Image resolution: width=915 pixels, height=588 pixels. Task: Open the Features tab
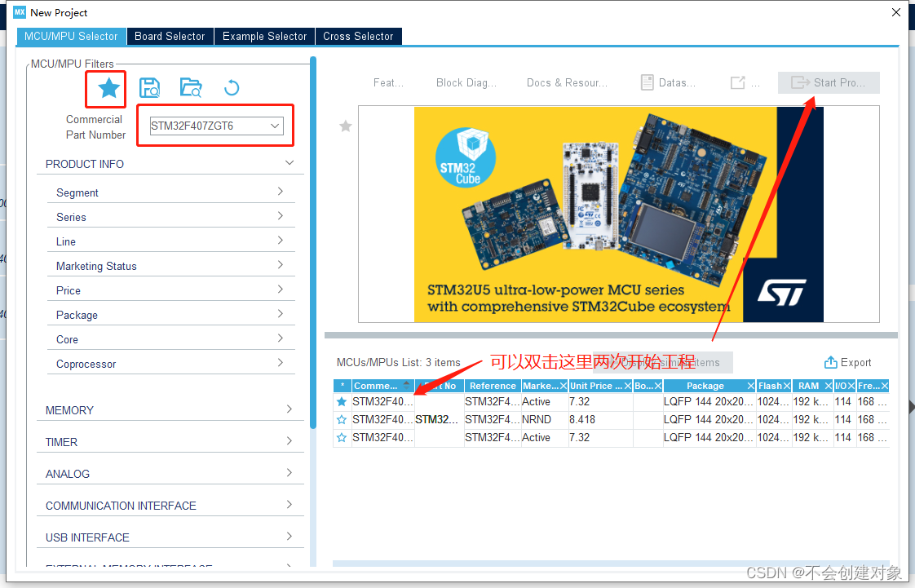(x=389, y=83)
